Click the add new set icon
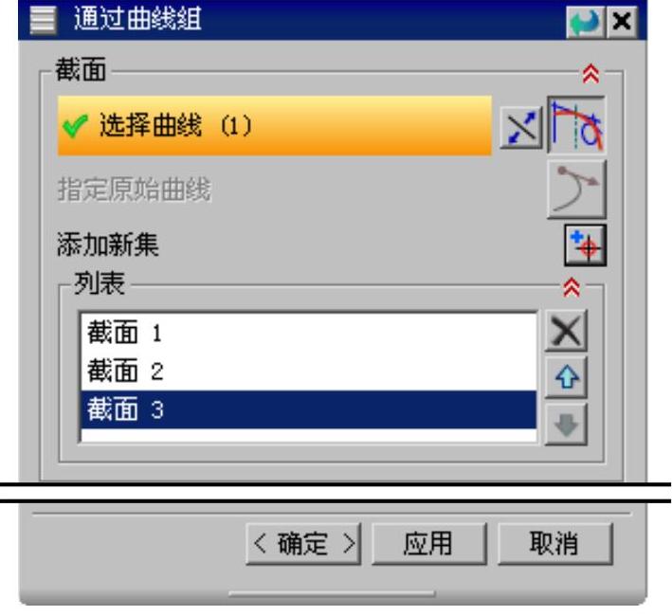 585,245
